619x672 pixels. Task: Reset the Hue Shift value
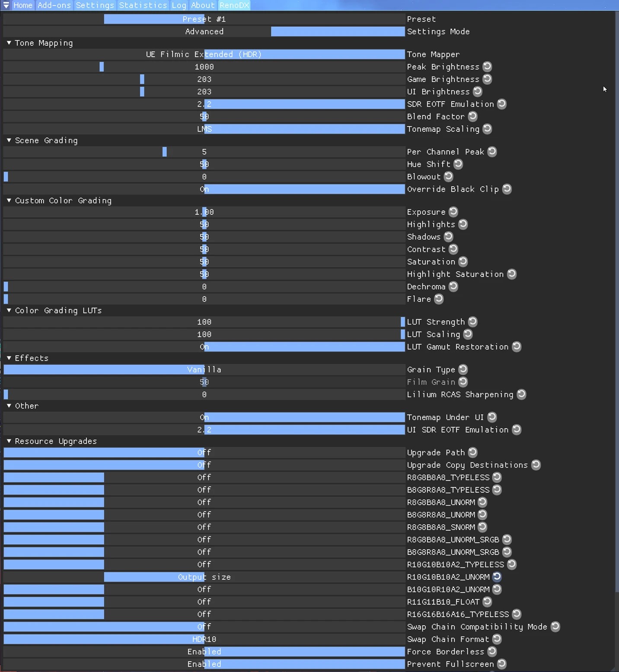(x=458, y=164)
